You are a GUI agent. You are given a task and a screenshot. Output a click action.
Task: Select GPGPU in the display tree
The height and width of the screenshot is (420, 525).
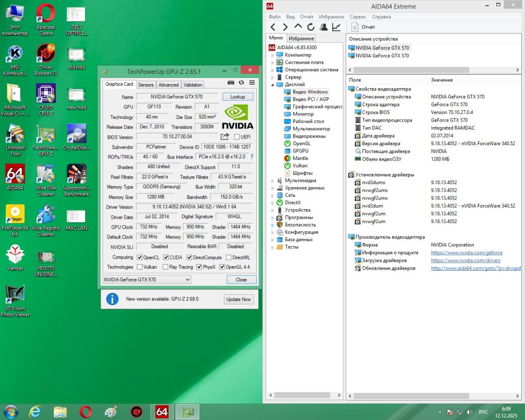pyautogui.click(x=300, y=151)
